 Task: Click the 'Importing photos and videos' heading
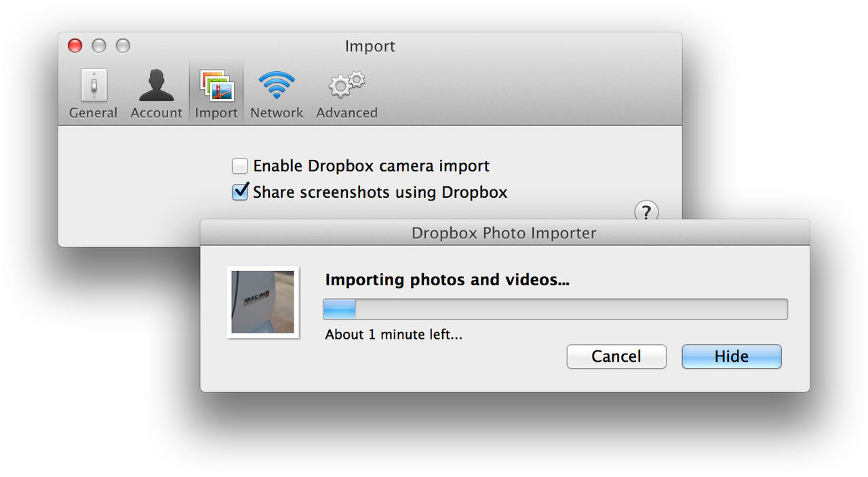pyautogui.click(x=448, y=279)
